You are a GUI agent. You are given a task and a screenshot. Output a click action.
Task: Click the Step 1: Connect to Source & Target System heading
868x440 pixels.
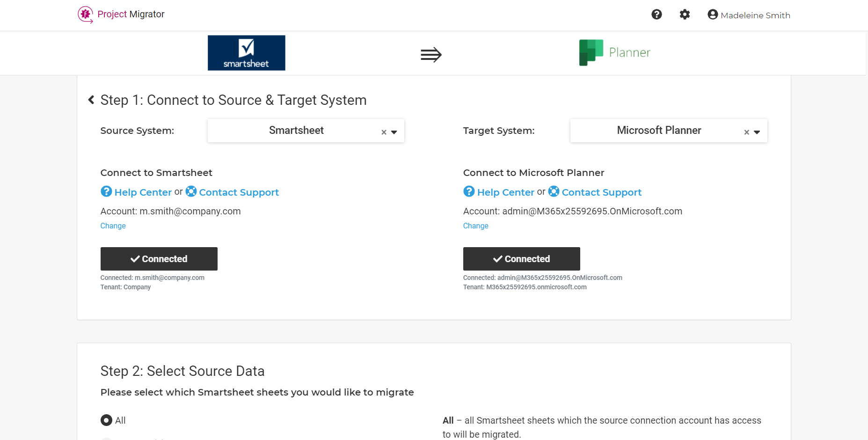point(233,100)
